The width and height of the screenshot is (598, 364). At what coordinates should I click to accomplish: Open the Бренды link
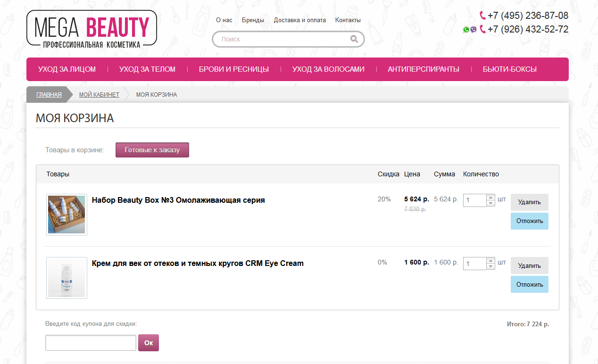(x=253, y=20)
